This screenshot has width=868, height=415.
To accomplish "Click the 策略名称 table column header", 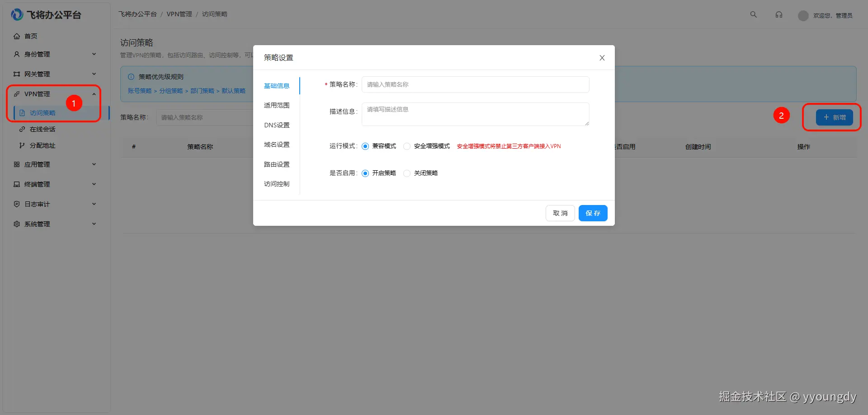I will pyautogui.click(x=200, y=147).
